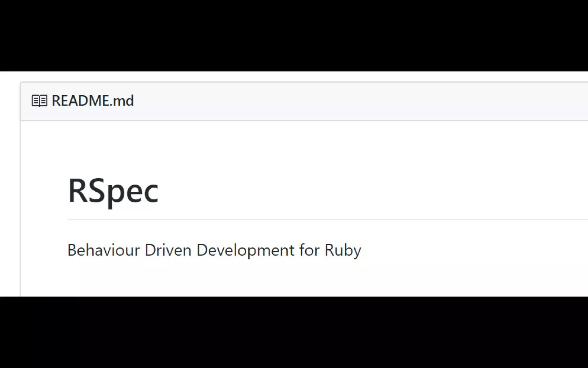
Task: Click the README open-book icon
Action: (x=40, y=101)
